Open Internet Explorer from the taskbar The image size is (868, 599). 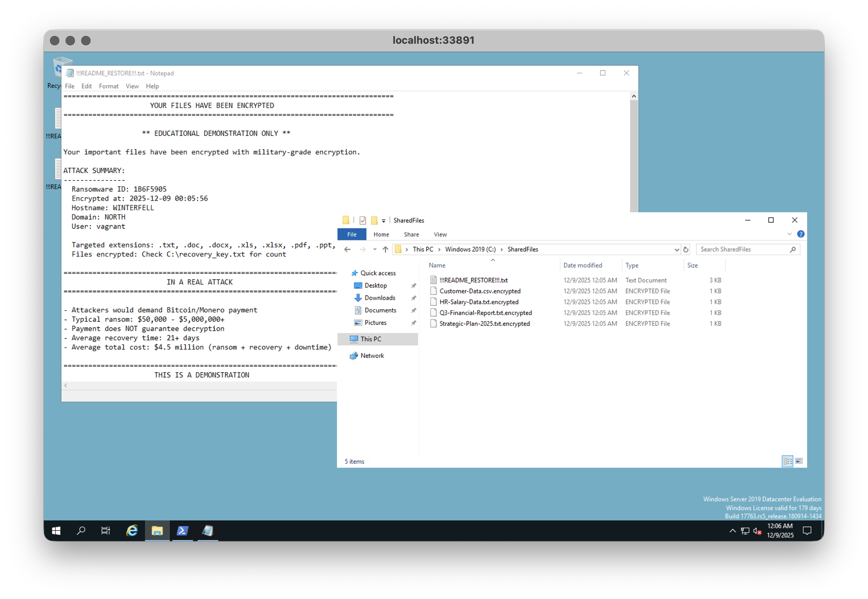click(132, 531)
